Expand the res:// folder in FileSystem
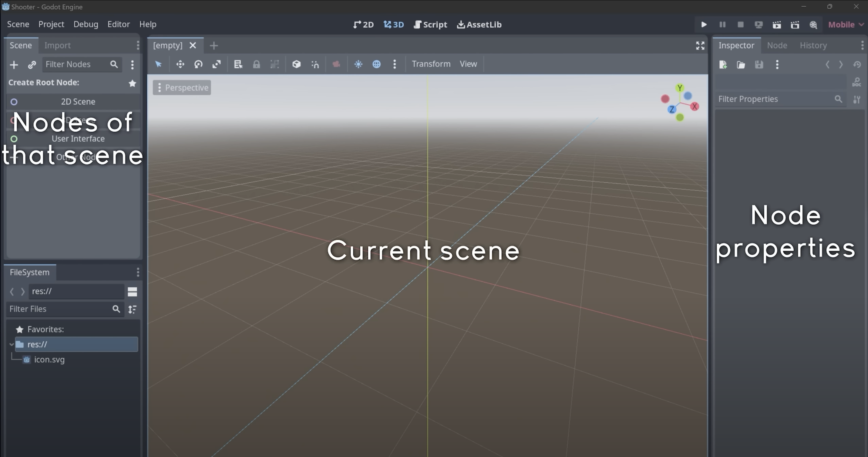Image resolution: width=868 pixels, height=457 pixels. [x=11, y=344]
